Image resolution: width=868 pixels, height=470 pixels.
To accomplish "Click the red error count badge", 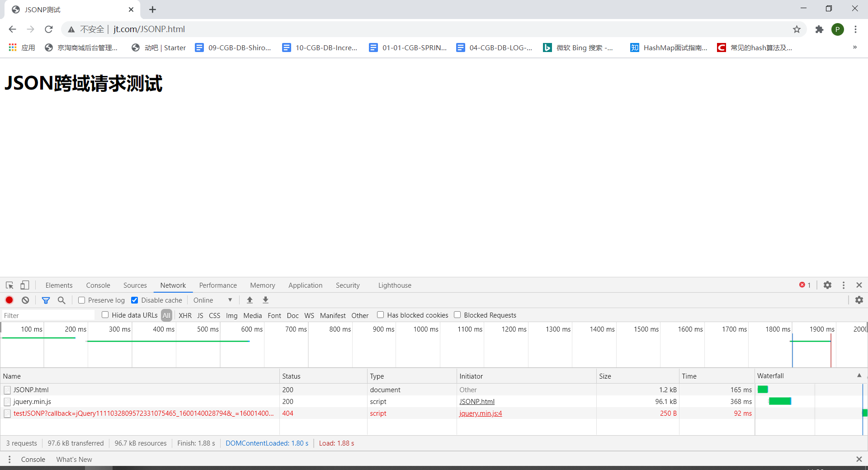I will point(805,285).
